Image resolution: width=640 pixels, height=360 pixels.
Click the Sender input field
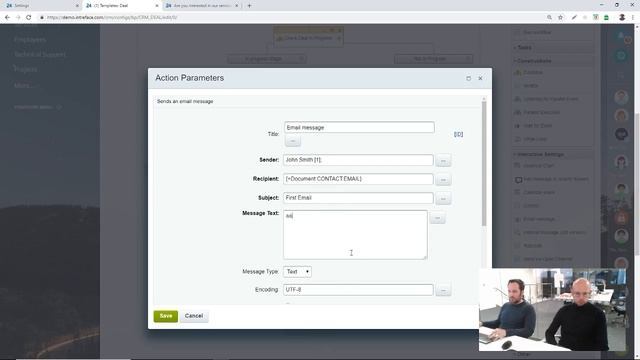[x=358, y=160]
